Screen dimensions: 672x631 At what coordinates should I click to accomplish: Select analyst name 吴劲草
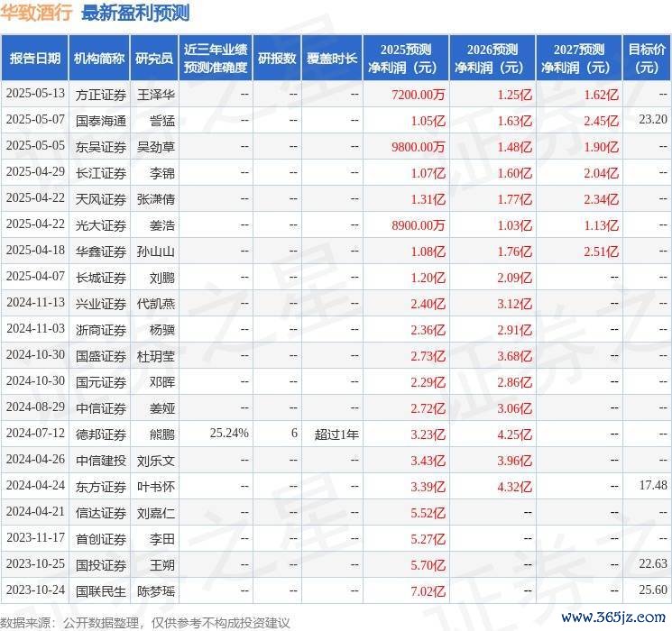pyautogui.click(x=156, y=147)
